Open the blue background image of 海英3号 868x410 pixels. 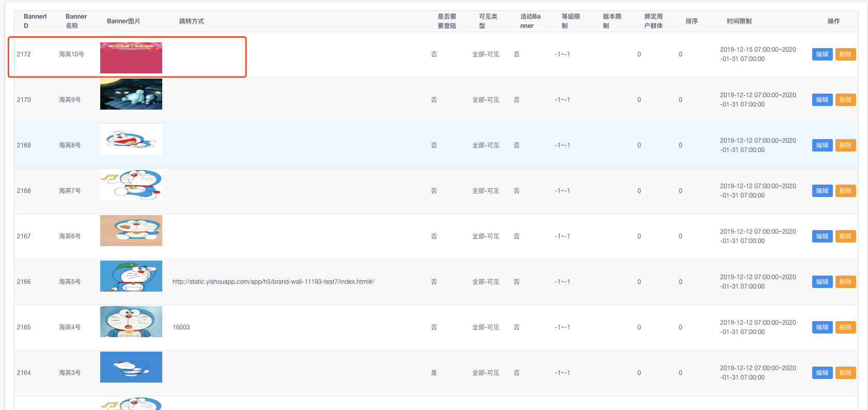tap(131, 367)
